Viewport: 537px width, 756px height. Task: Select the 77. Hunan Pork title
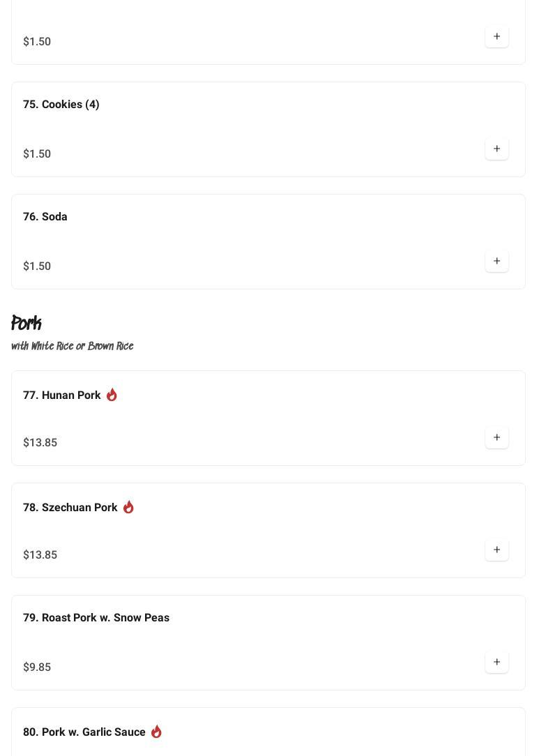(62, 395)
